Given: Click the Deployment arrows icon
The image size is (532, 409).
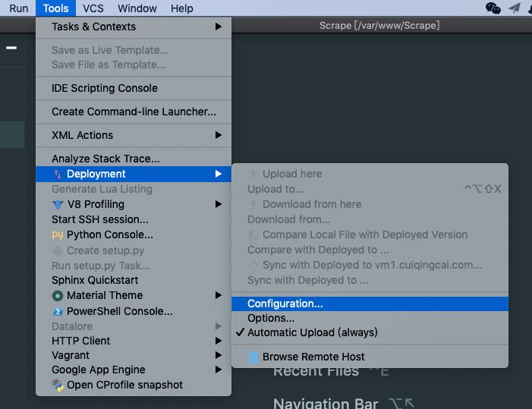Looking at the screenshot, I should 58,175.
